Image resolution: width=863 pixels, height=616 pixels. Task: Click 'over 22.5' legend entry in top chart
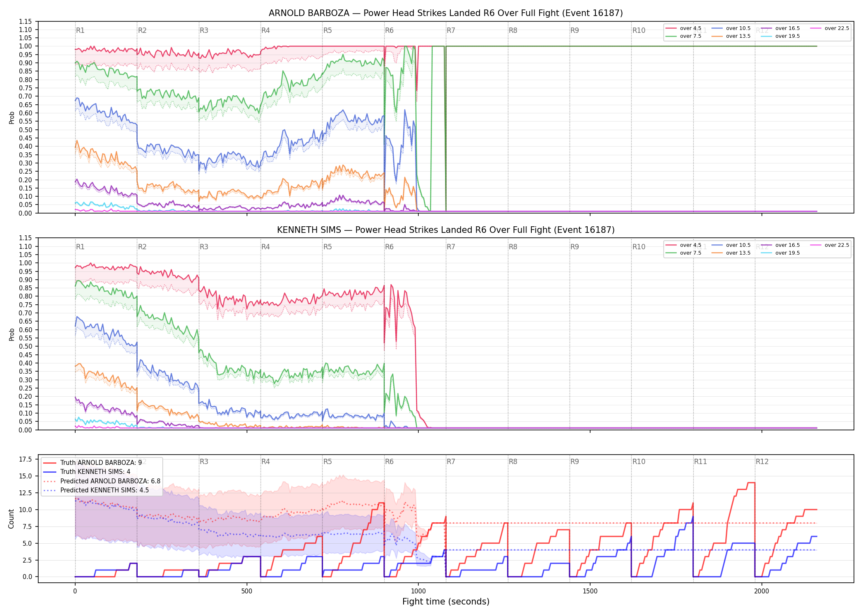830,28
